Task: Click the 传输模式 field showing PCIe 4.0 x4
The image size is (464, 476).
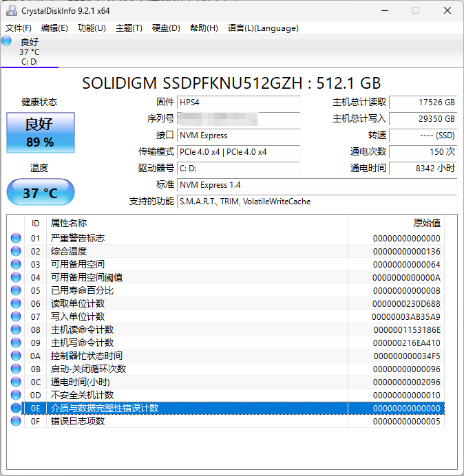Action: 238,152
